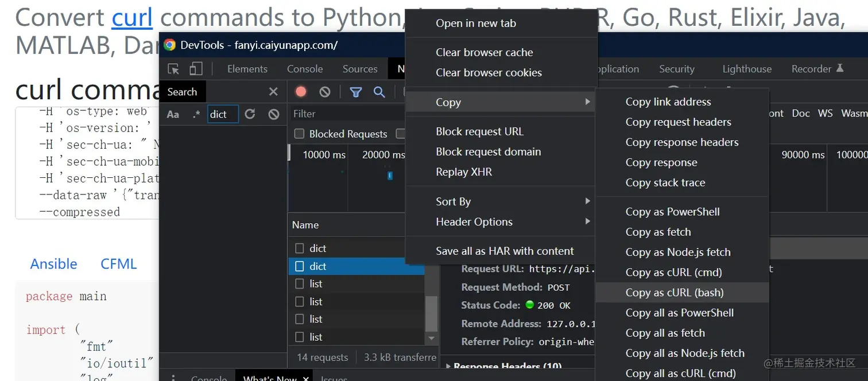Click the Recorder tab flask icon
This screenshot has height=381, width=868.
[x=840, y=68]
